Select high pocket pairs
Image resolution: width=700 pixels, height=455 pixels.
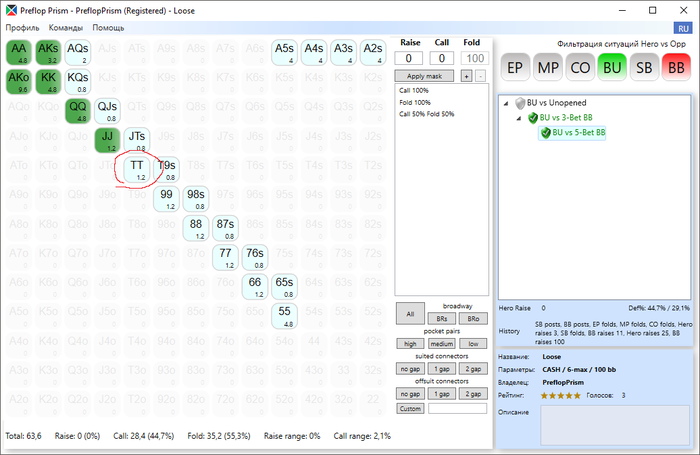[x=410, y=343]
